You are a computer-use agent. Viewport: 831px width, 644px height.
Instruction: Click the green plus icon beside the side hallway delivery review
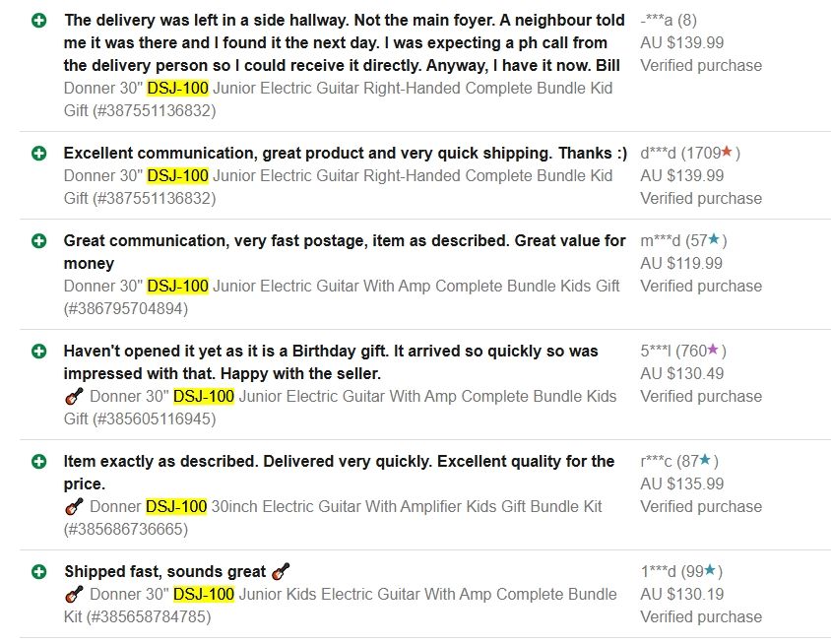point(38,20)
